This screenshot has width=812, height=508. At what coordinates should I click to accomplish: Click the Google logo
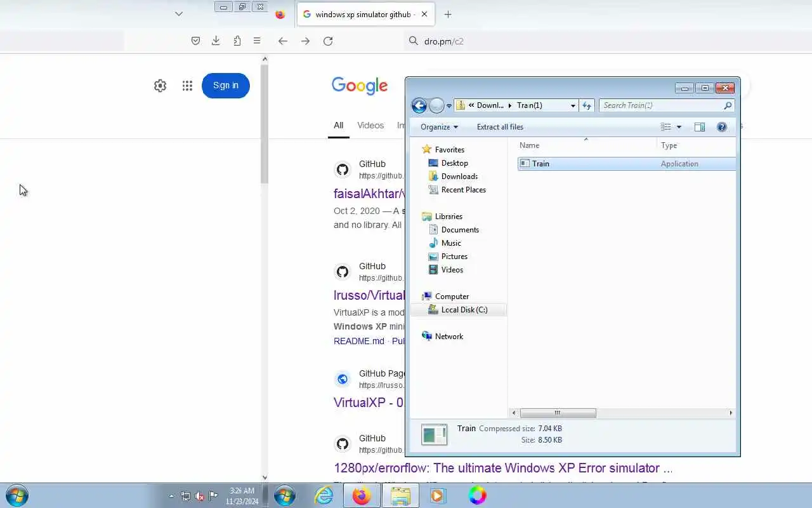(x=360, y=86)
